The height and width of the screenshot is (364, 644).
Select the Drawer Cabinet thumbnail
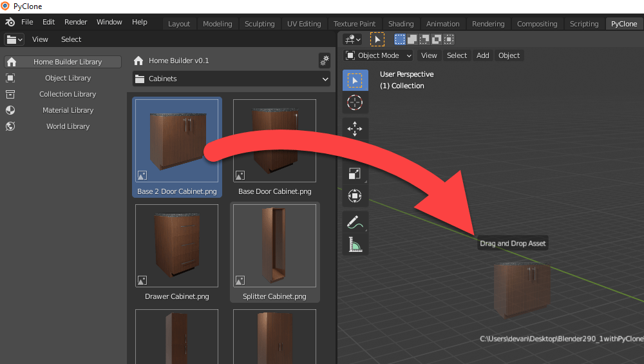[x=176, y=245]
